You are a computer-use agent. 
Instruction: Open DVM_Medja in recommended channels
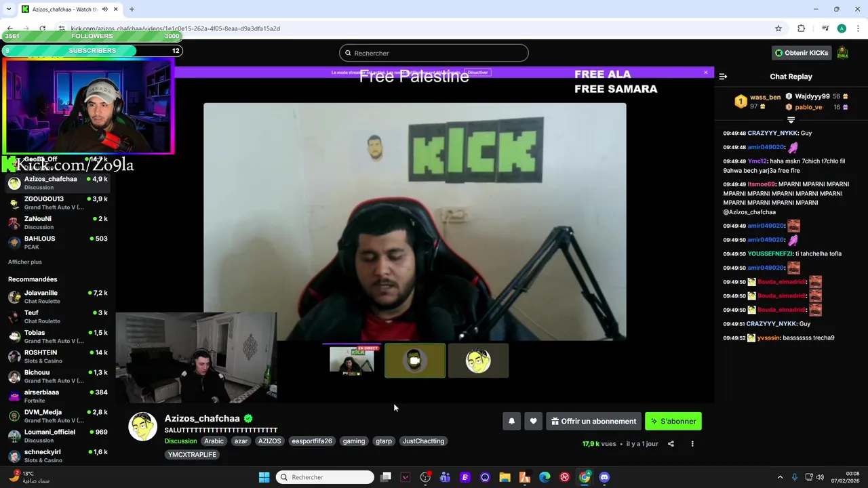tap(58, 415)
